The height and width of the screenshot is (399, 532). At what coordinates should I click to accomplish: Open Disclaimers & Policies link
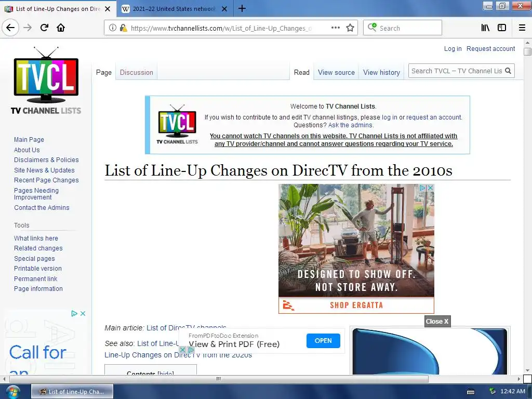46,160
